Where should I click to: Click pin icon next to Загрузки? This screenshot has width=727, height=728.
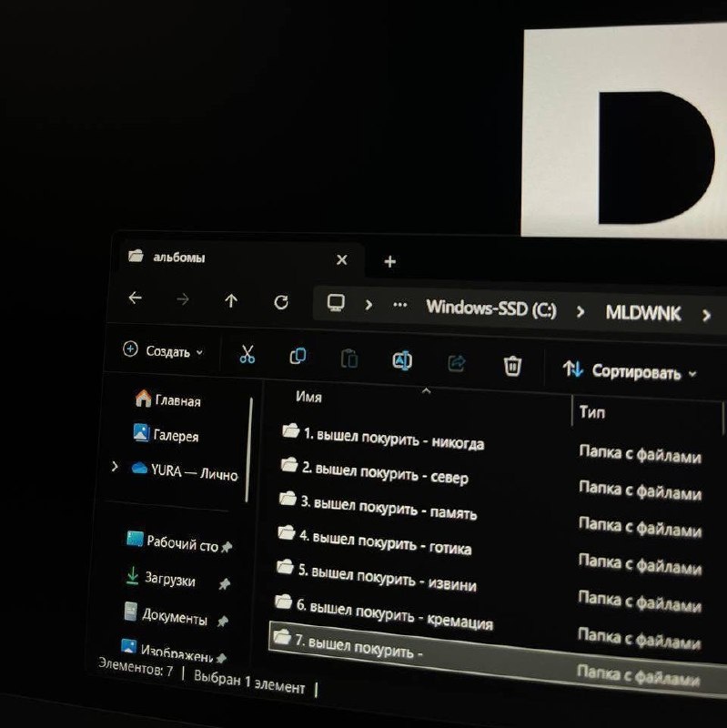[225, 583]
